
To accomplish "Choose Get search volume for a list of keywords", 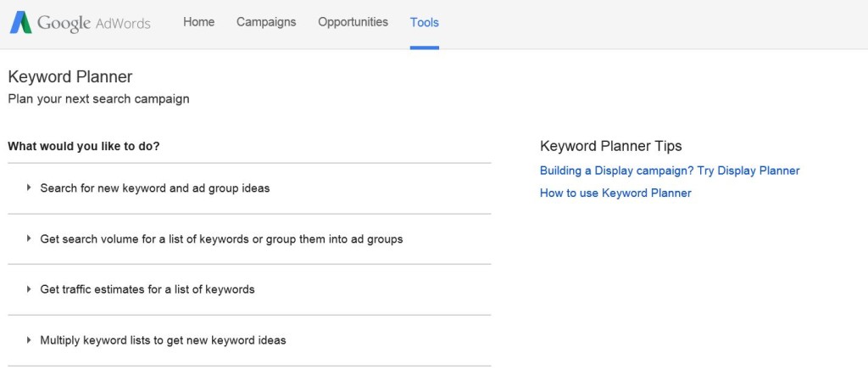I will pos(221,239).
